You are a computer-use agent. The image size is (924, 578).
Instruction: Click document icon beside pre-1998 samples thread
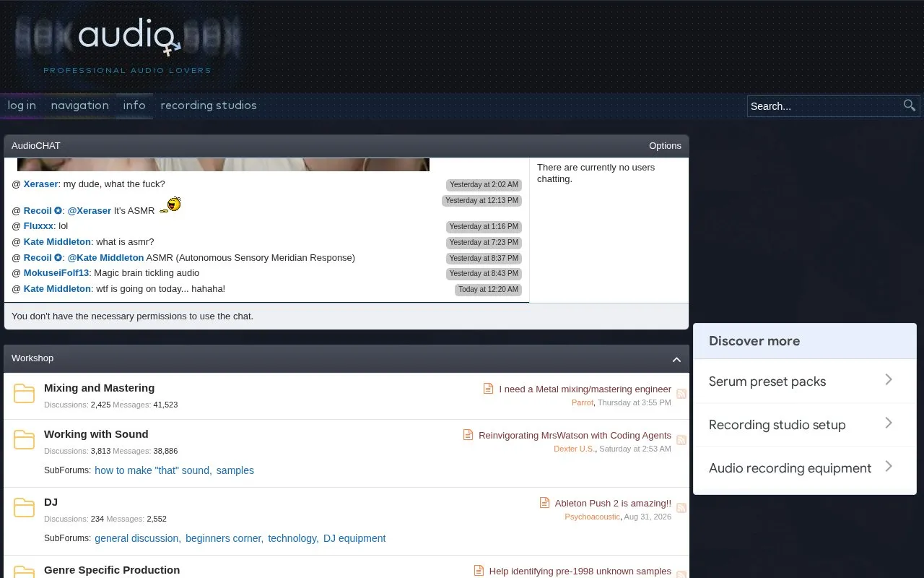(479, 571)
